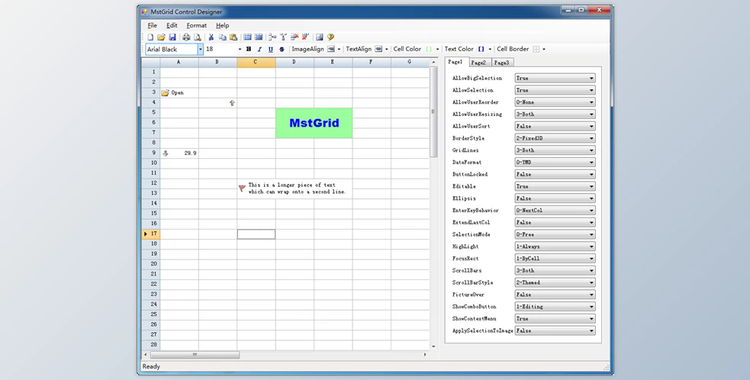Open Print Preview from the toolbar
750x380 pixels.
click(197, 37)
